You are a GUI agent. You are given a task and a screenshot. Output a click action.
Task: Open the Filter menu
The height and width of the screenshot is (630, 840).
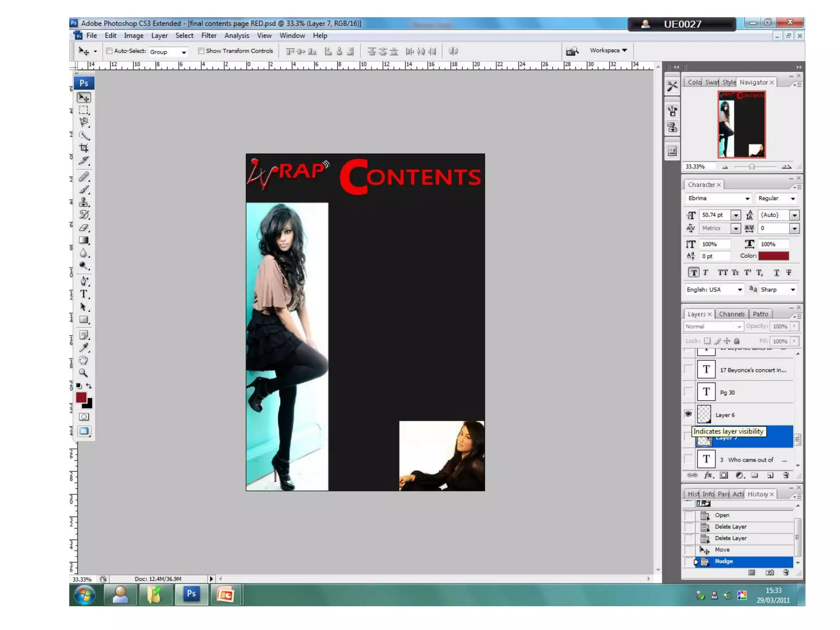coord(209,36)
